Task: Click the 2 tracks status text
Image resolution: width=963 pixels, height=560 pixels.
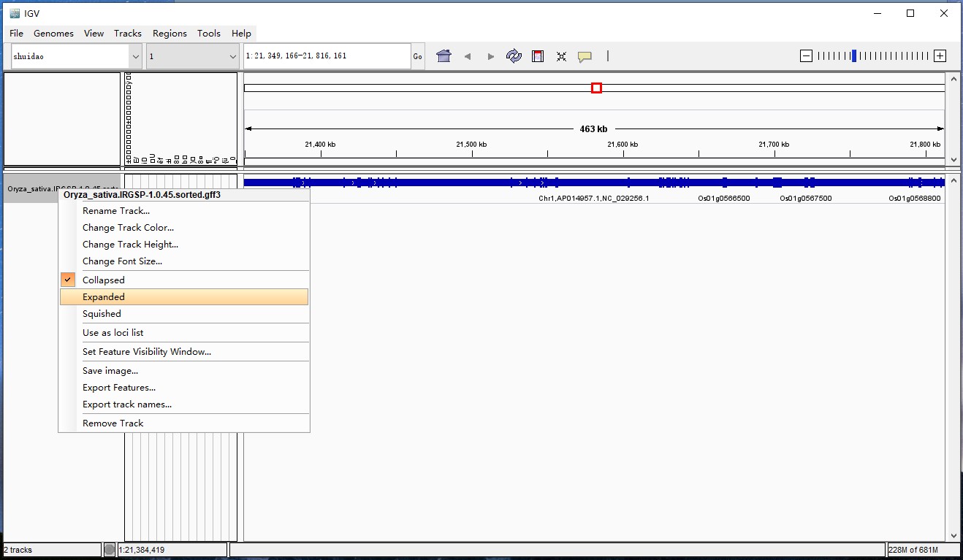Action: tap(18, 550)
